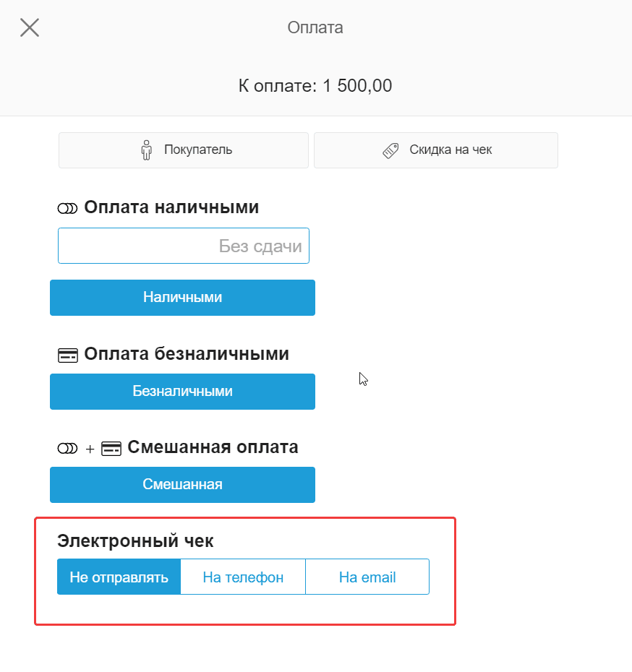Enable sending the receipt На телефон

point(243,577)
